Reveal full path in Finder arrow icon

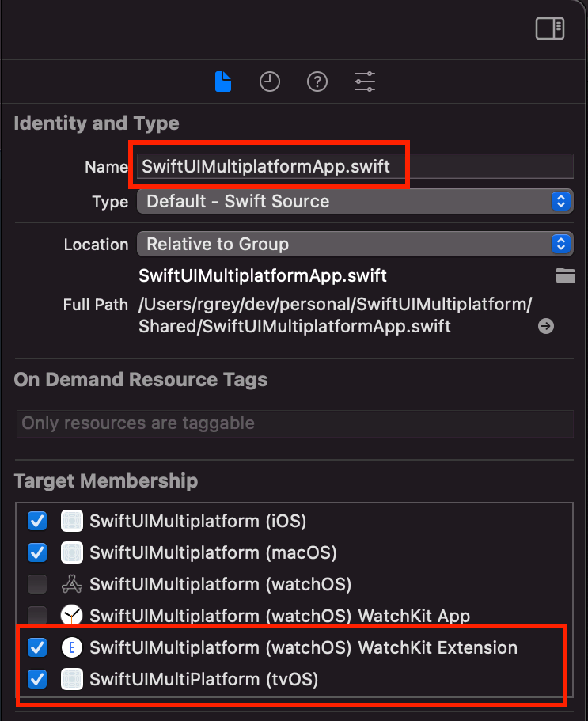[x=546, y=326]
